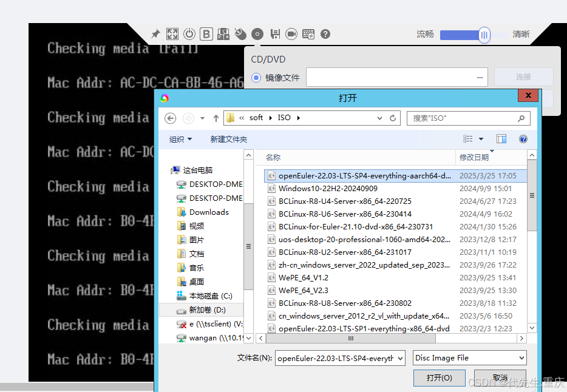This screenshot has width=567, height=392.
Task: Open the virtual keyboard icon
Action: click(308, 34)
